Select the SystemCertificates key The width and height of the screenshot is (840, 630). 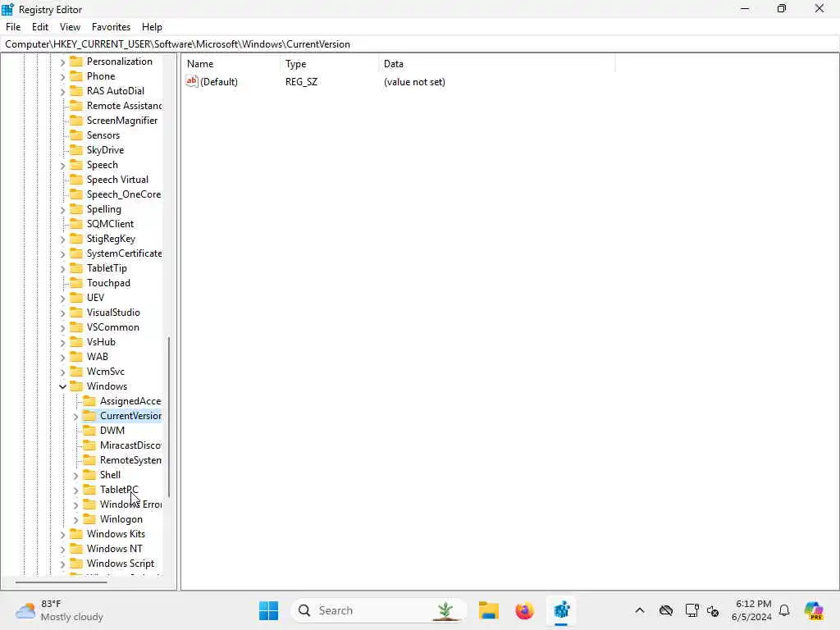click(x=124, y=253)
